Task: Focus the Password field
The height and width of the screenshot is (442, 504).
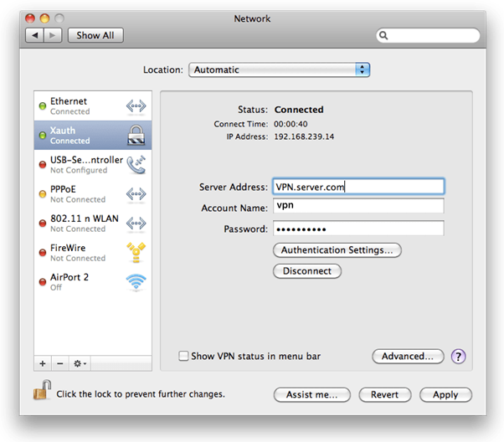Action: (358, 229)
